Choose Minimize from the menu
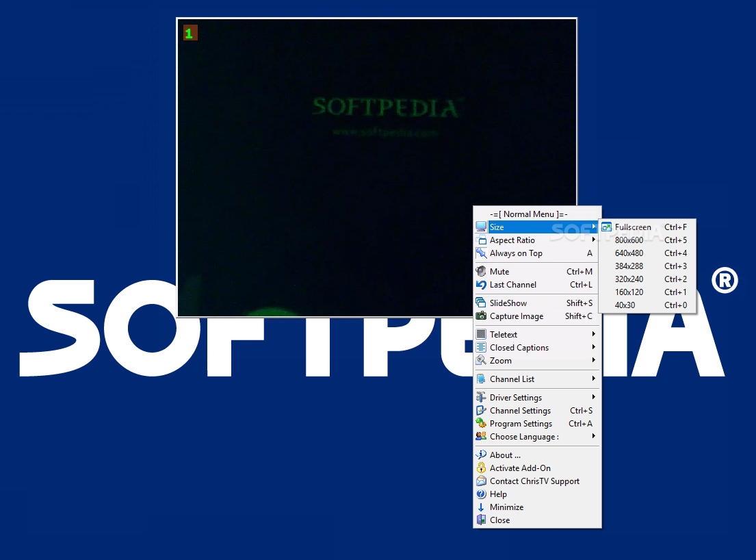 coord(537,507)
